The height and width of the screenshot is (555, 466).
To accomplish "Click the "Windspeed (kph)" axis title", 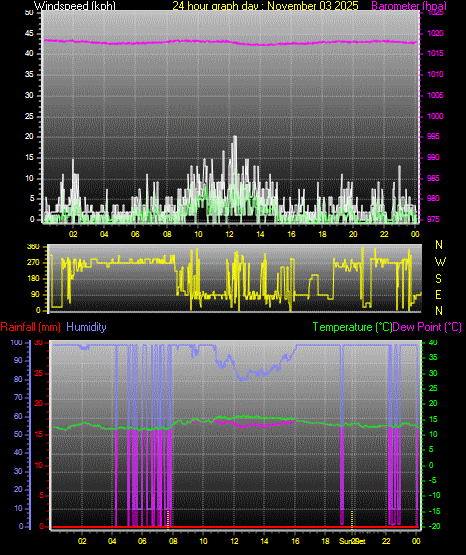I will tap(75, 6).
